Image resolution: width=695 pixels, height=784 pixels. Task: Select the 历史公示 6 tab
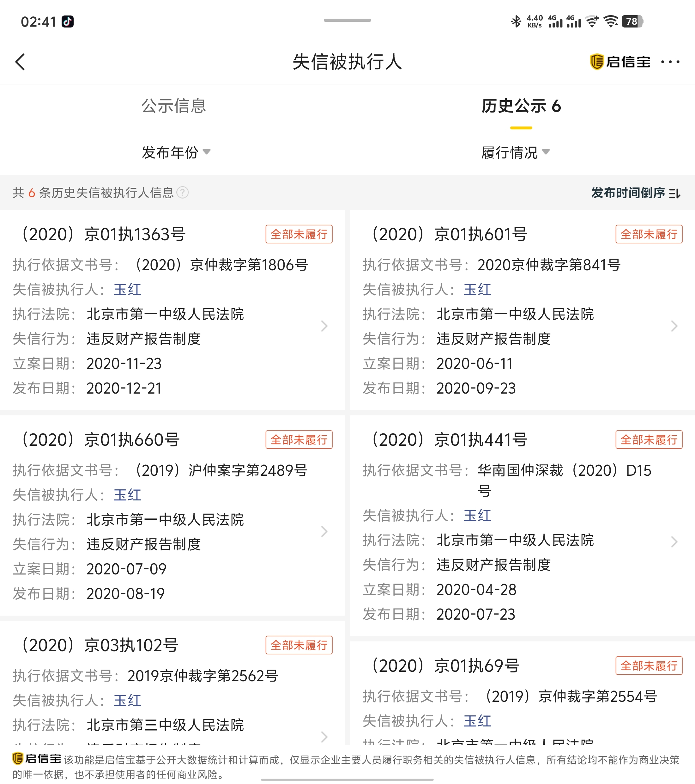click(521, 106)
